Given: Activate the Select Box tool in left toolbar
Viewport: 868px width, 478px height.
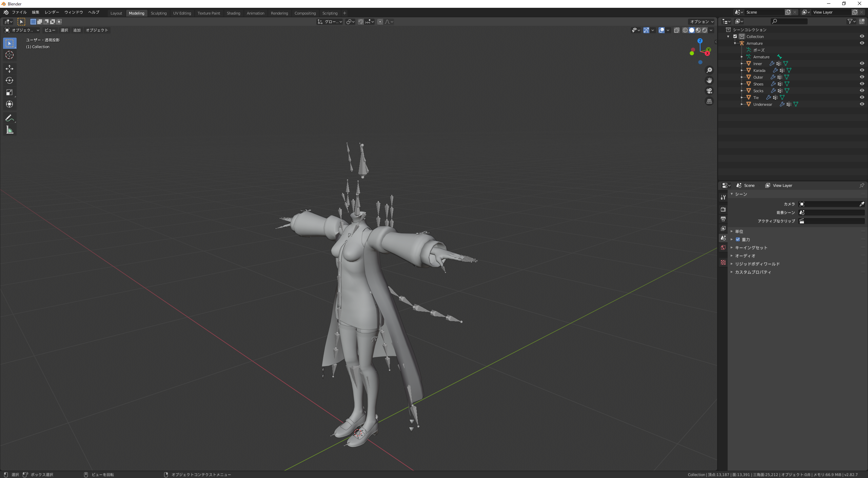Looking at the screenshot, I should click(x=9, y=43).
